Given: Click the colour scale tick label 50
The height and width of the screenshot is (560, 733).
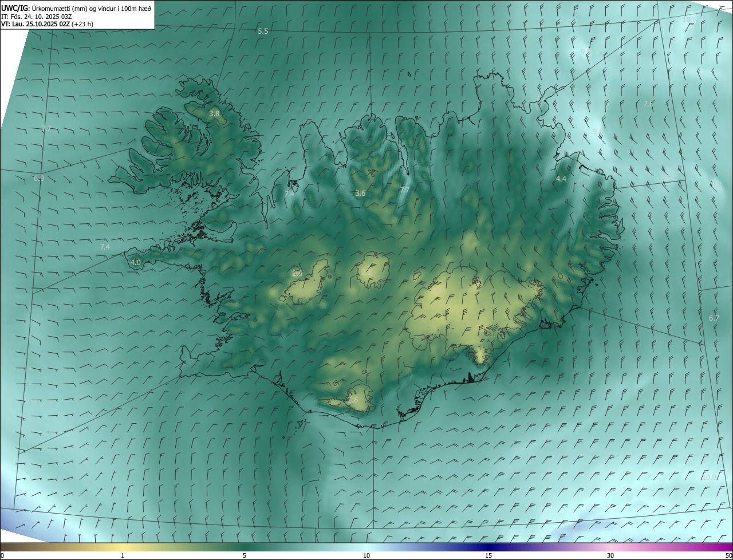Looking at the screenshot, I should coord(728,556).
